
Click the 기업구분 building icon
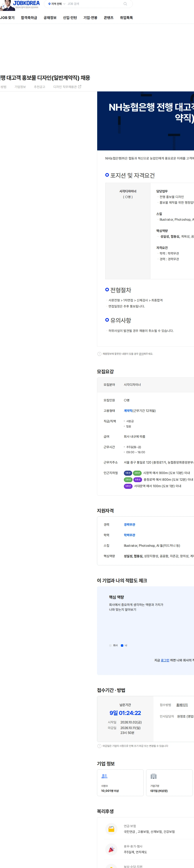point(154,776)
